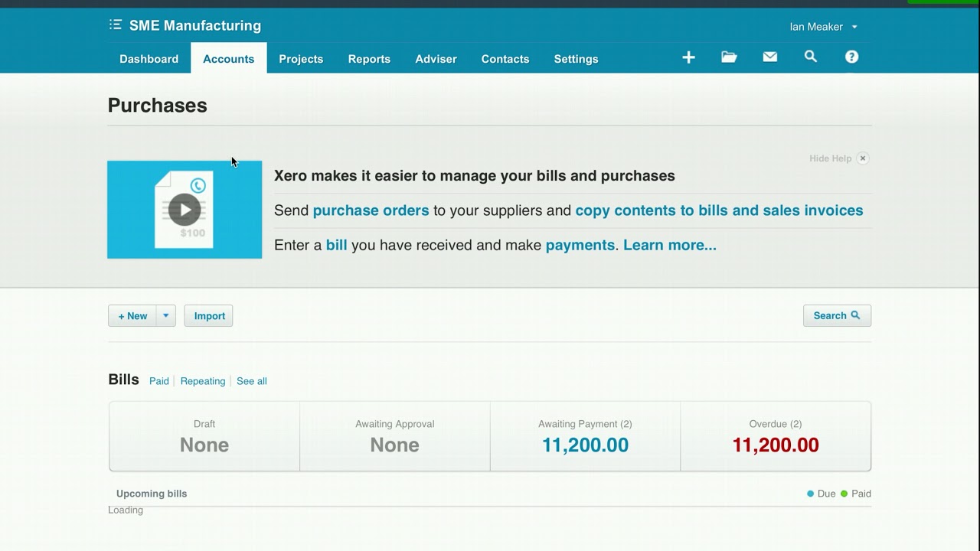Viewport: 980px width, 551px height.
Task: Click the + New button
Action: 132,315
